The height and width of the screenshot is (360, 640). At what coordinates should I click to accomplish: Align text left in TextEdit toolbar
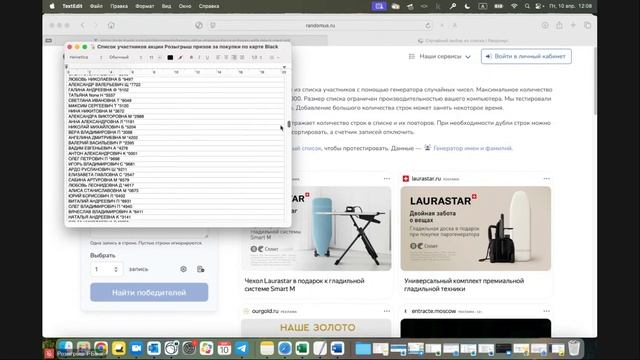click(218, 58)
